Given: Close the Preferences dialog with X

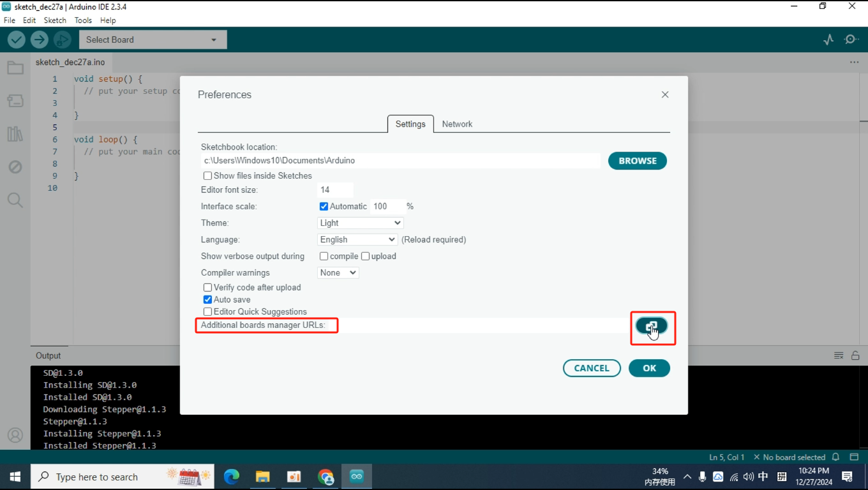Looking at the screenshot, I should 665,94.
